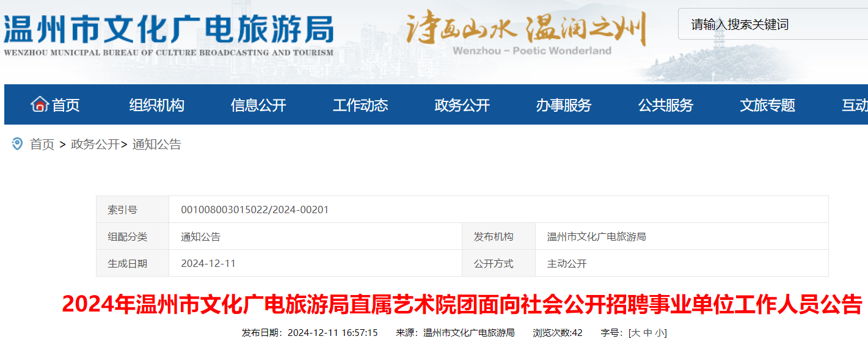The width and height of the screenshot is (868, 339).
Task: Set font size to 中 (medium)
Action: point(647,333)
